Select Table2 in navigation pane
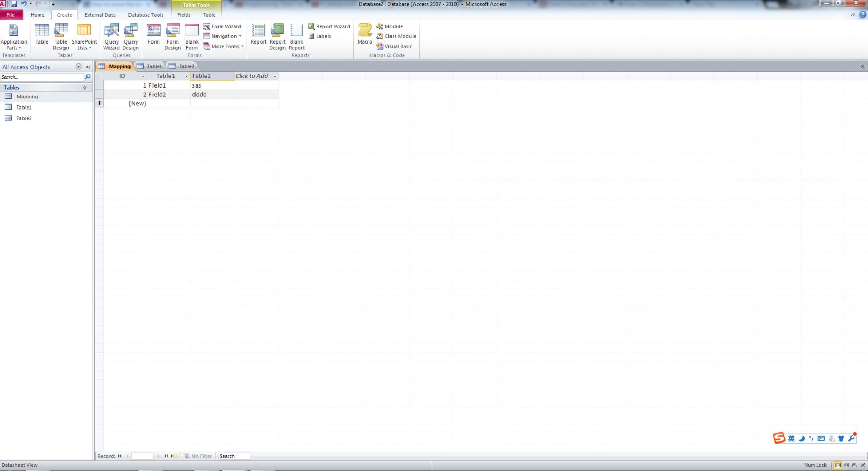Screen dimensions: 868x471 46,118
